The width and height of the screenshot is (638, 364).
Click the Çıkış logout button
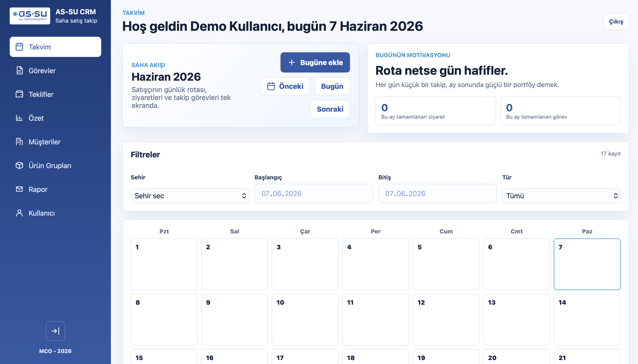pyautogui.click(x=616, y=22)
